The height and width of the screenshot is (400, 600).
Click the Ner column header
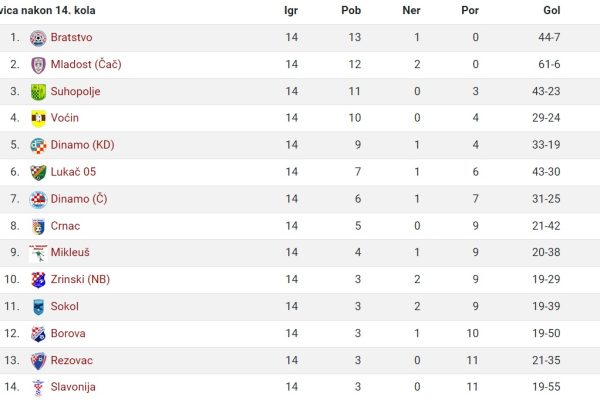[411, 10]
